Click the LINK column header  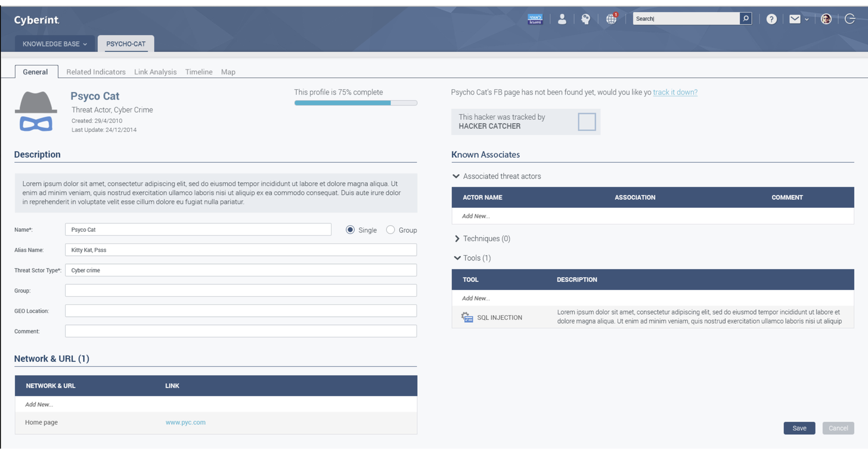coord(172,385)
